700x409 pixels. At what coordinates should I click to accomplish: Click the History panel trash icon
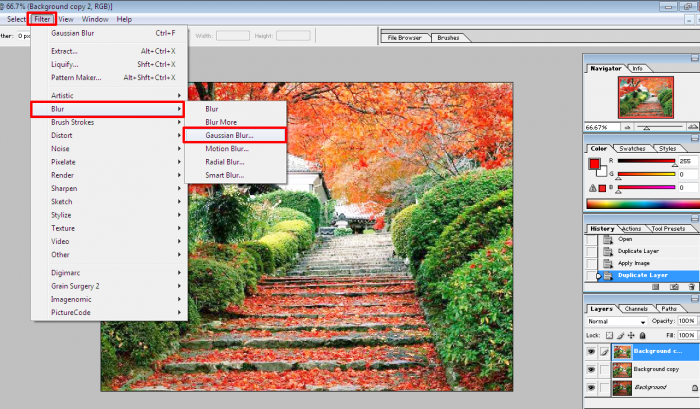point(692,287)
